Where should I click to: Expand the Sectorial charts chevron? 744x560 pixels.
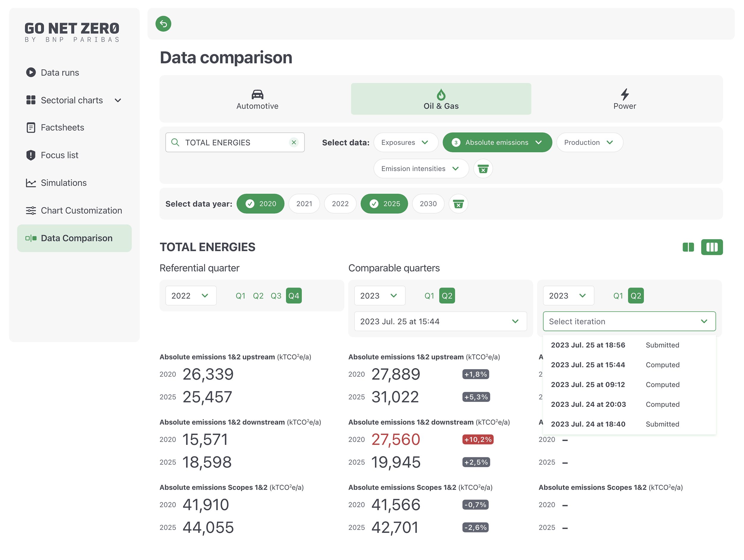[x=118, y=100]
